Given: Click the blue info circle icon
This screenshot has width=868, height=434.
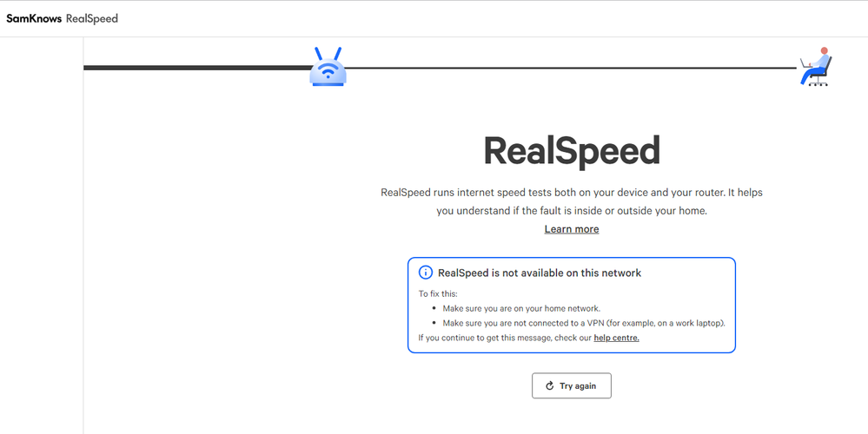Looking at the screenshot, I should 425,273.
